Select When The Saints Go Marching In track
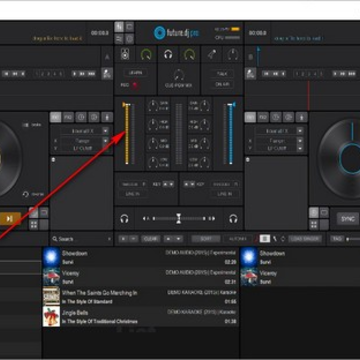 [x=140, y=297]
